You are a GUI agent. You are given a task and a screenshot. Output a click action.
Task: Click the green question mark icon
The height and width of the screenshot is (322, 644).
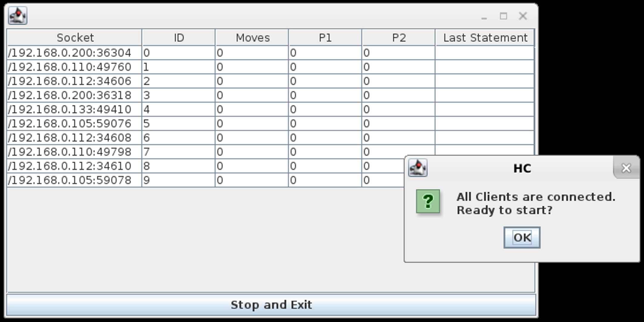[x=428, y=201]
